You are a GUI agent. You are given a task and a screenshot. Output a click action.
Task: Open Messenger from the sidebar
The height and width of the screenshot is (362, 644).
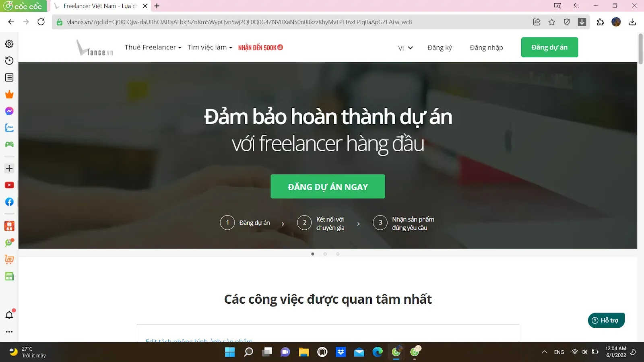(x=9, y=111)
